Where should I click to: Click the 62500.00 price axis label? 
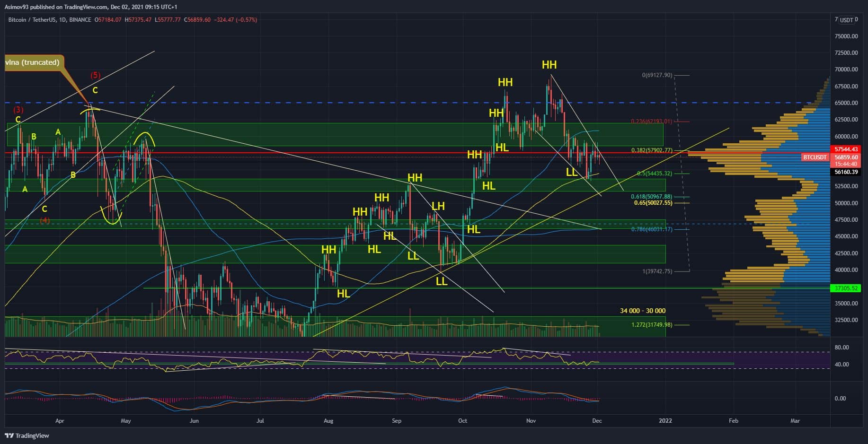[x=846, y=120]
